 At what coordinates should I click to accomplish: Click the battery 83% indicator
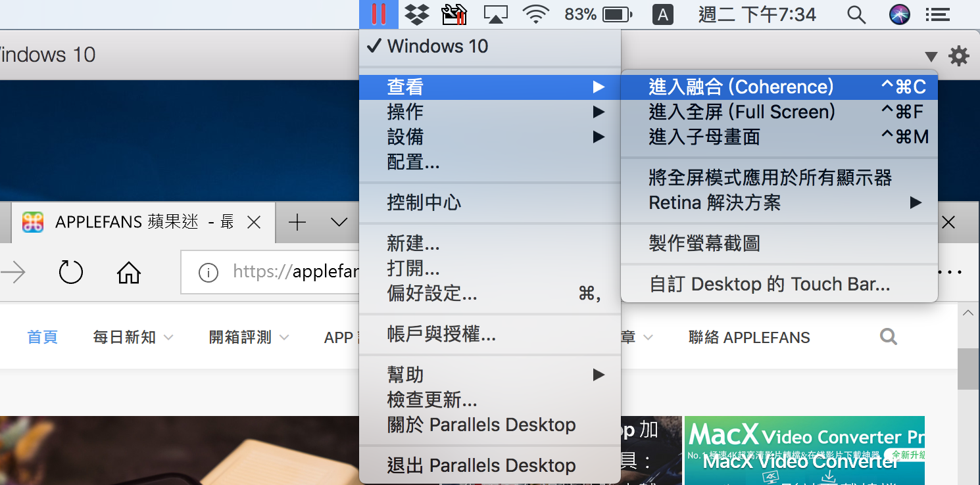(x=598, y=14)
